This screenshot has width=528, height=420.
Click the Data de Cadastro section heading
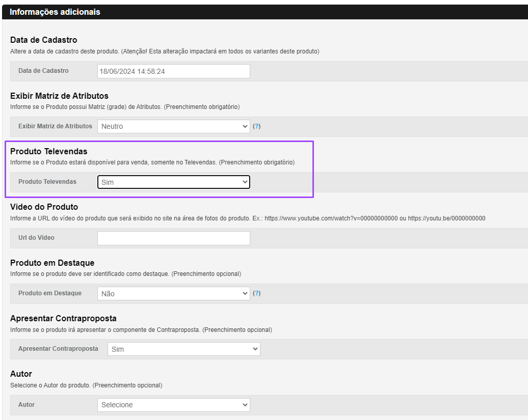44,40
